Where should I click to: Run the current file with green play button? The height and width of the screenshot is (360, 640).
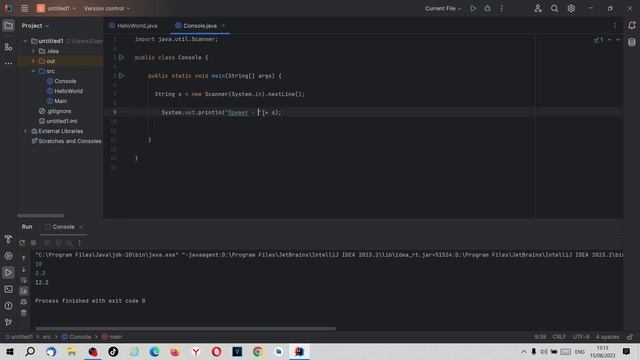[x=473, y=8]
